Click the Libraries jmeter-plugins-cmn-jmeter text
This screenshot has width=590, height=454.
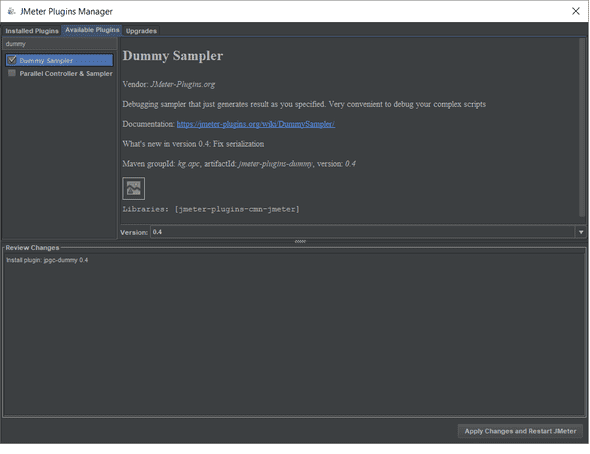(211, 209)
